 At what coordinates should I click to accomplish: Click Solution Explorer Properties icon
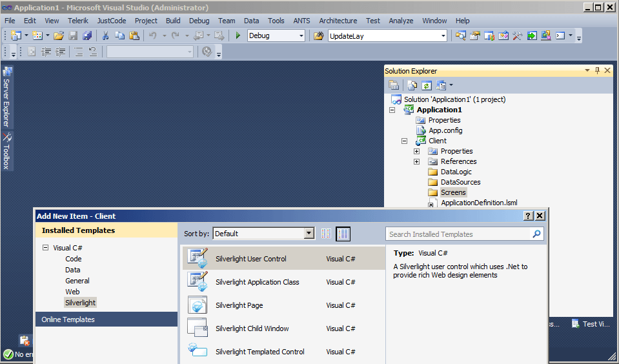[x=394, y=85]
